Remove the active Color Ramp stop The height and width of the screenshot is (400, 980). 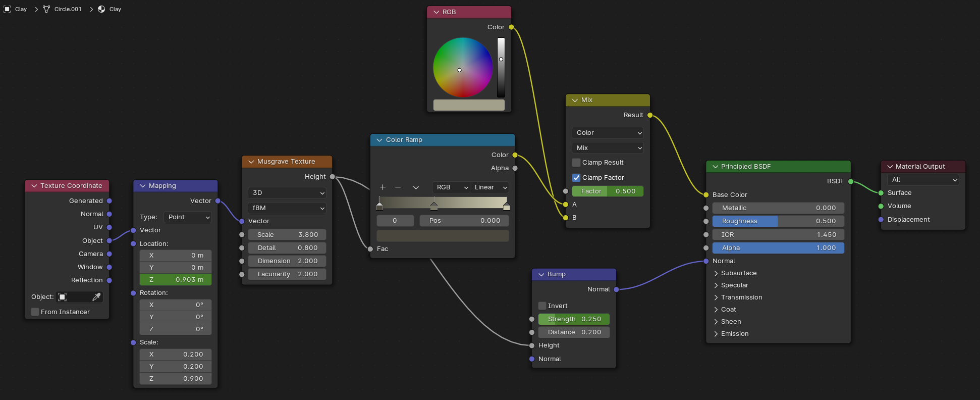click(x=398, y=187)
